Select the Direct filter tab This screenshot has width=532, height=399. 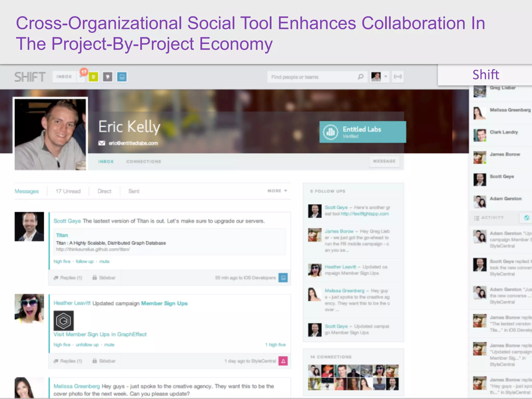click(x=104, y=191)
